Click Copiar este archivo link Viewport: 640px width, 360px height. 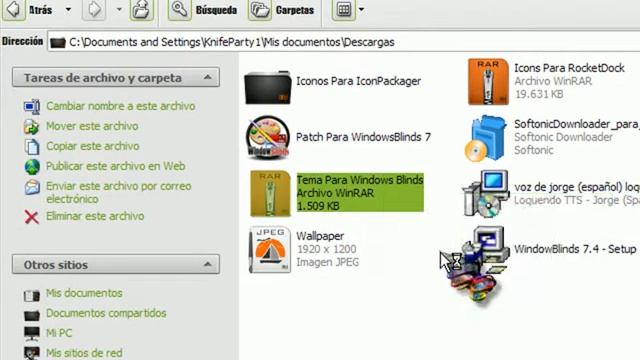click(93, 146)
